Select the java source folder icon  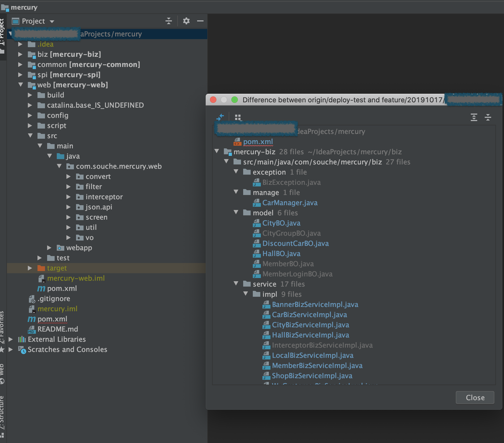61,156
